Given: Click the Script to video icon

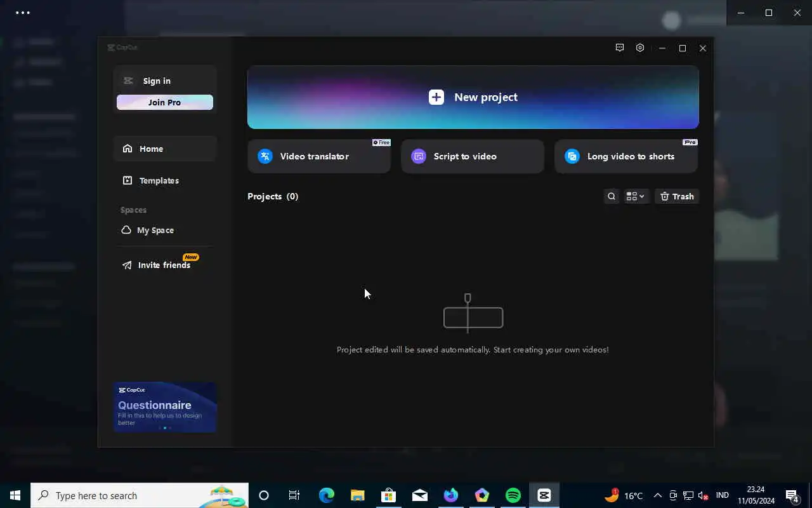Looking at the screenshot, I should (419, 156).
